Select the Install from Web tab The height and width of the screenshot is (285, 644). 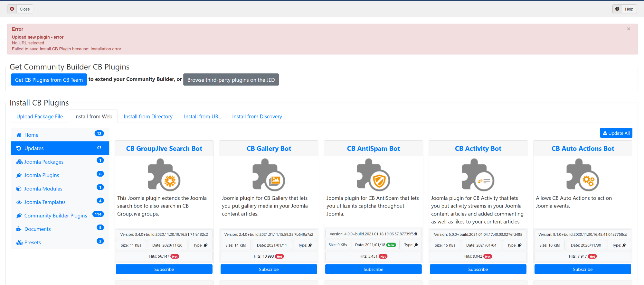pyautogui.click(x=93, y=116)
